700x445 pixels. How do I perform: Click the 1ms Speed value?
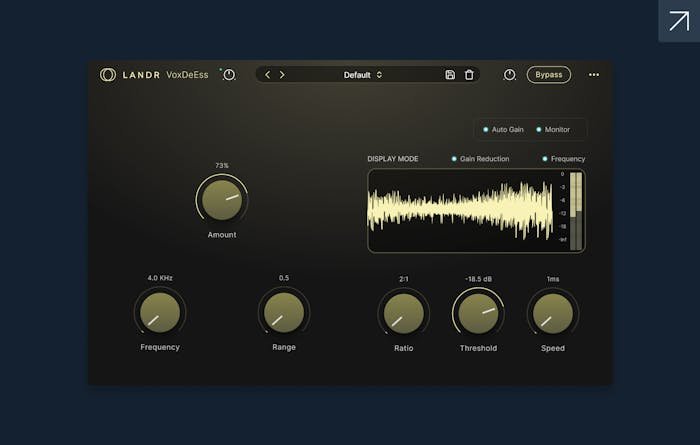[553, 279]
